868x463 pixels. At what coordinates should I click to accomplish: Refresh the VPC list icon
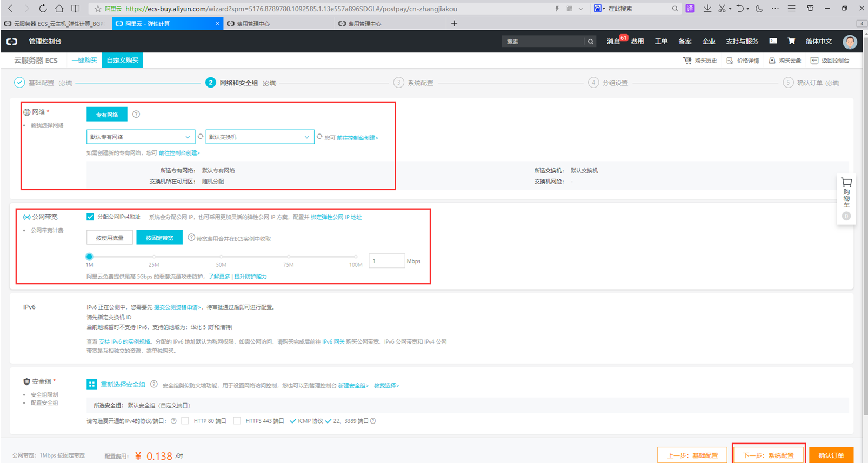tap(201, 137)
